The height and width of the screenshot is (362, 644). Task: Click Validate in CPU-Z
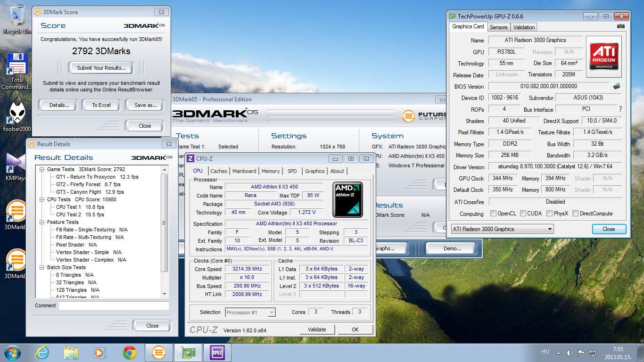coord(317,329)
